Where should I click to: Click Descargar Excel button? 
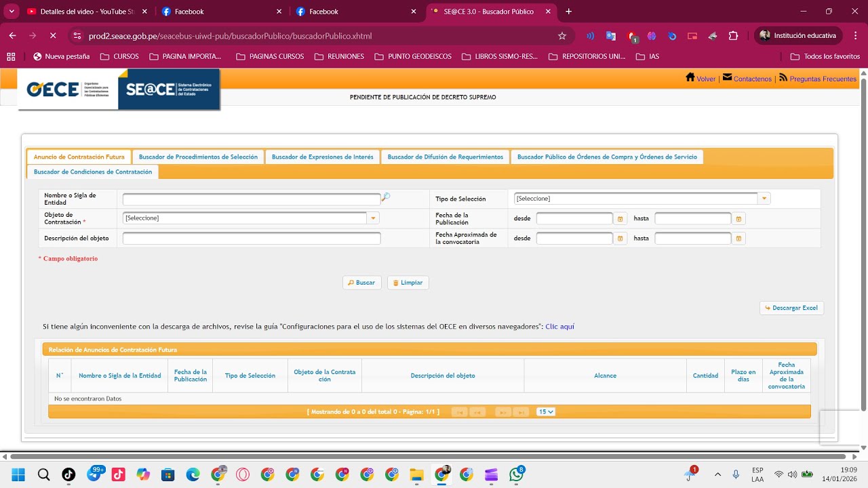(791, 308)
